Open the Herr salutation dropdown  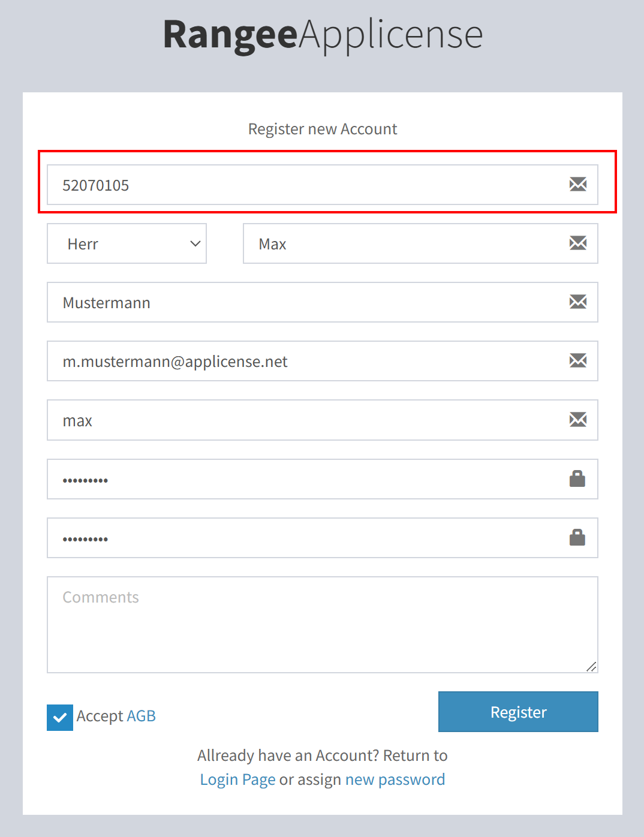click(127, 243)
